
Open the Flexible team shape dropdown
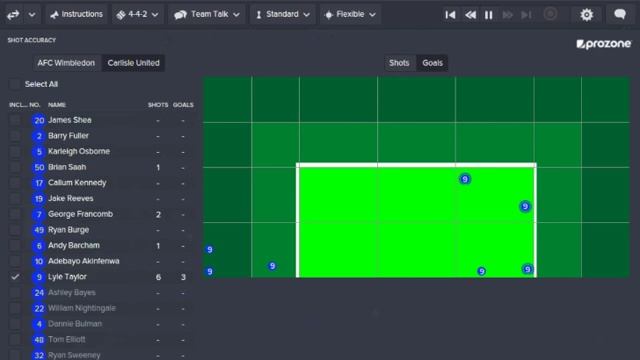coord(350,14)
